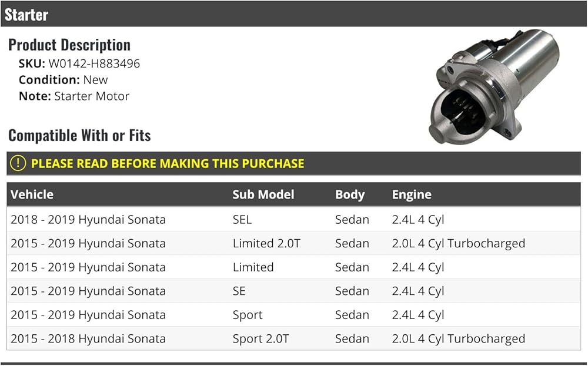588x366 pixels.
Task: Click the Sport sub model cell
Action: (248, 315)
